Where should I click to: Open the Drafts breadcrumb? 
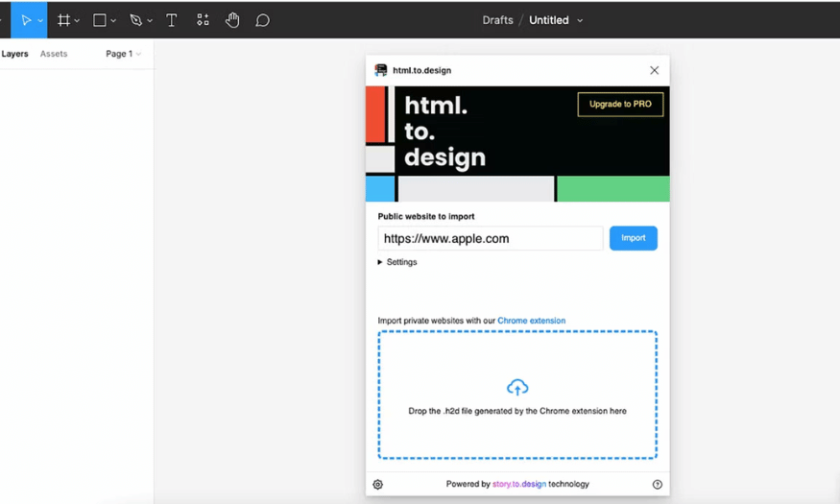tap(497, 20)
